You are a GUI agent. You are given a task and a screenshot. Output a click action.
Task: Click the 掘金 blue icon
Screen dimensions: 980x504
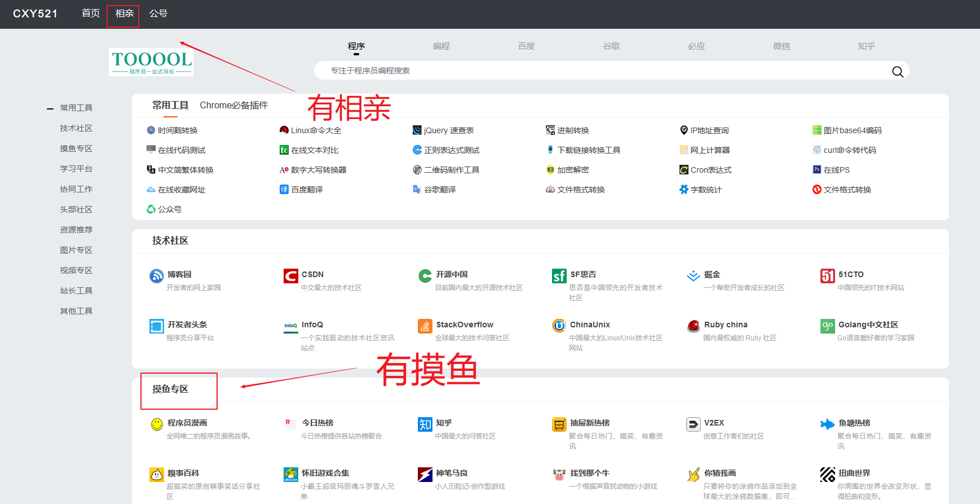pos(693,276)
